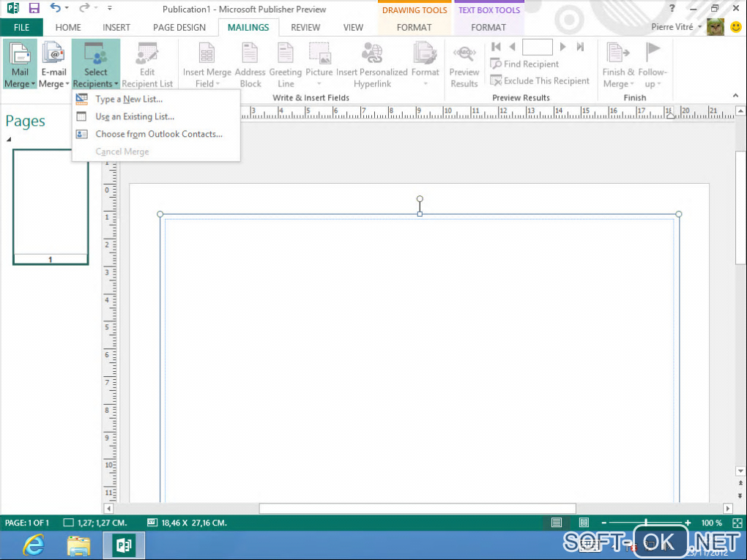Open the undo history dropdown
This screenshot has width=747, height=560.
click(67, 8)
